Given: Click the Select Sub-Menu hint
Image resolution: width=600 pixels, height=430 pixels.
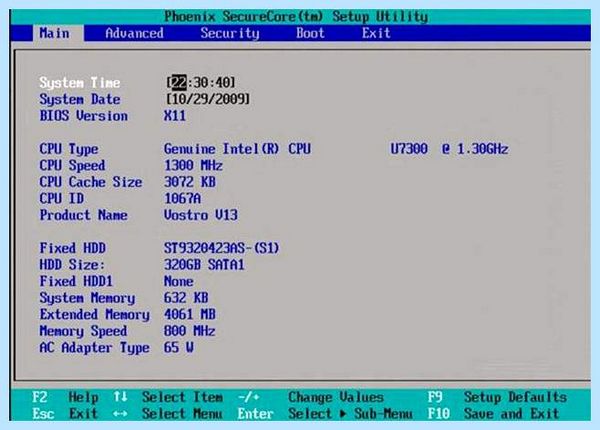Looking at the screenshot, I should (x=350, y=414).
